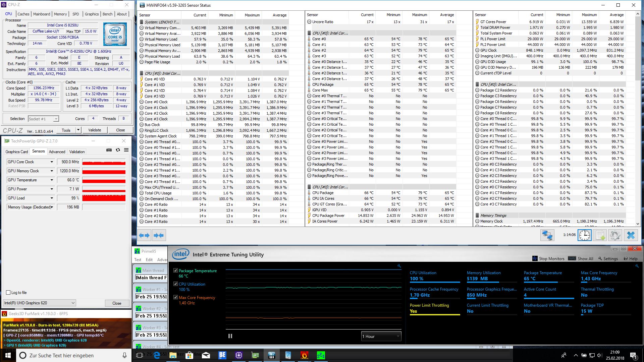Click the HWiNFO collapse columns arrows icon
This screenshot has height=362, width=644.
tap(159, 235)
